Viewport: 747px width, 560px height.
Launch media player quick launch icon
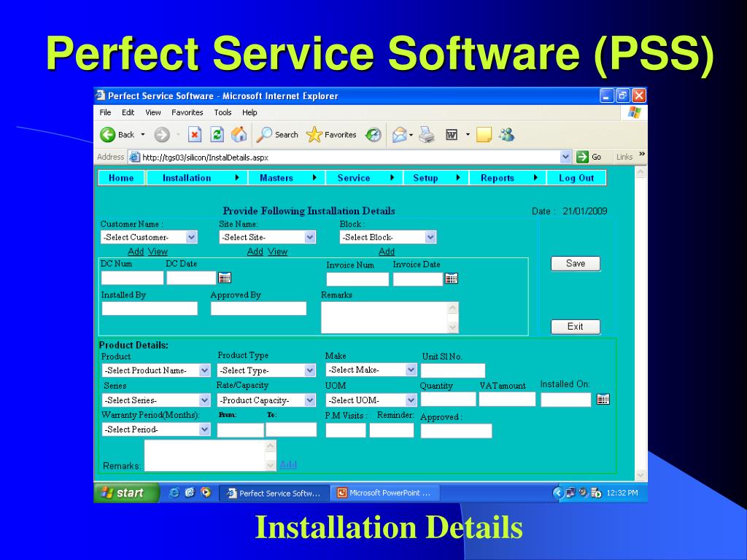pos(206,492)
